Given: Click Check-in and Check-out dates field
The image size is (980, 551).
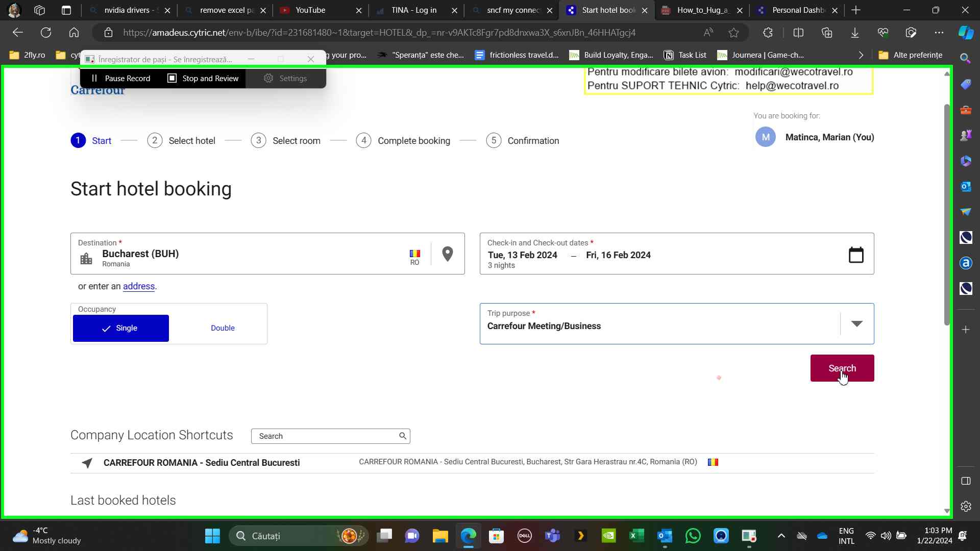Looking at the screenshot, I should 677,254.
